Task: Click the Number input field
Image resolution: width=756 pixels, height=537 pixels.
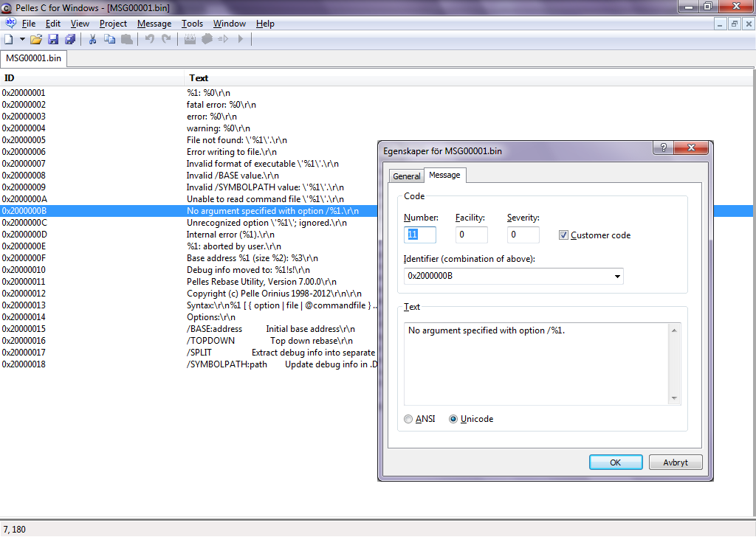Action: click(420, 235)
